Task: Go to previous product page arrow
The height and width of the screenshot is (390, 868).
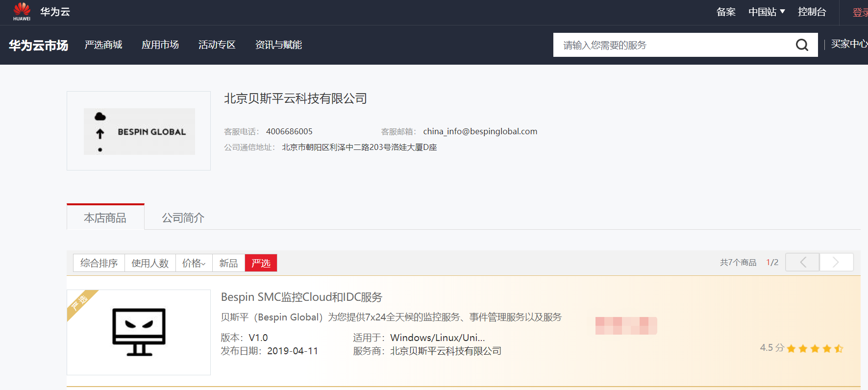Action: [802, 262]
